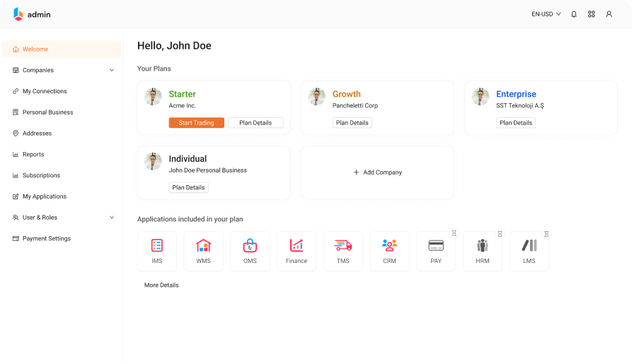Screen dimensions: 632x364
Task: Click the admin logo
Action: pyautogui.click(x=32, y=14)
